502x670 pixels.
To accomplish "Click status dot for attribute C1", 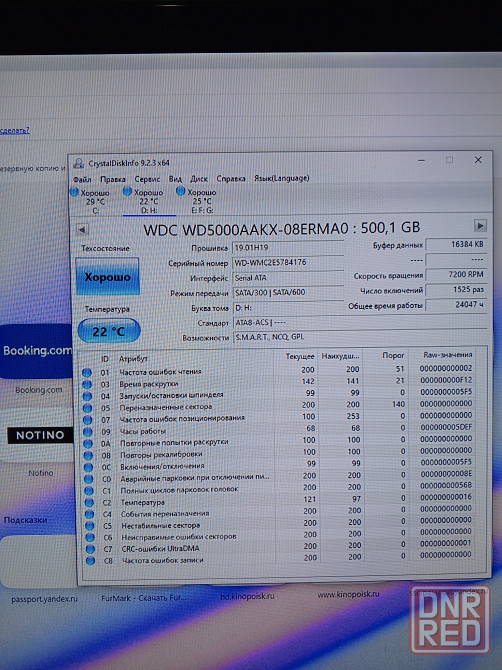I will click(89, 491).
